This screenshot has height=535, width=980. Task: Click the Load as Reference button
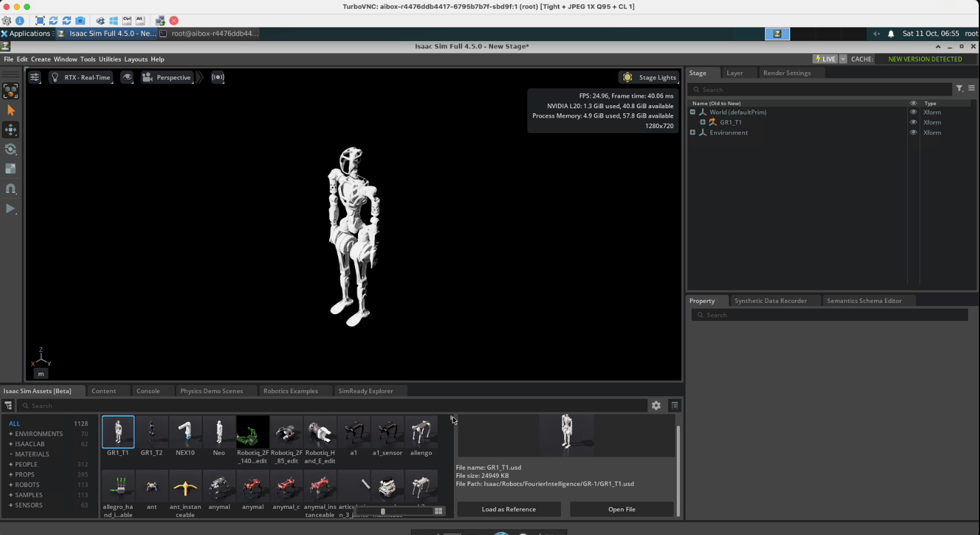click(x=509, y=509)
